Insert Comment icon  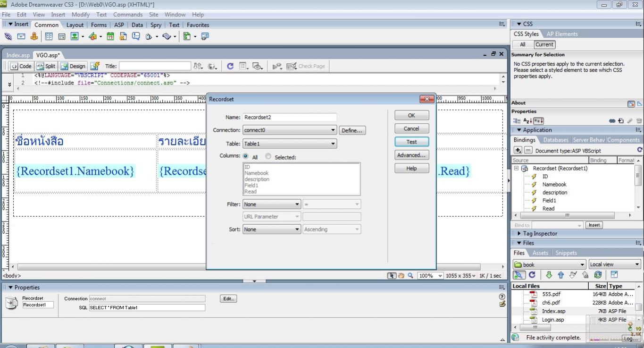click(x=136, y=36)
